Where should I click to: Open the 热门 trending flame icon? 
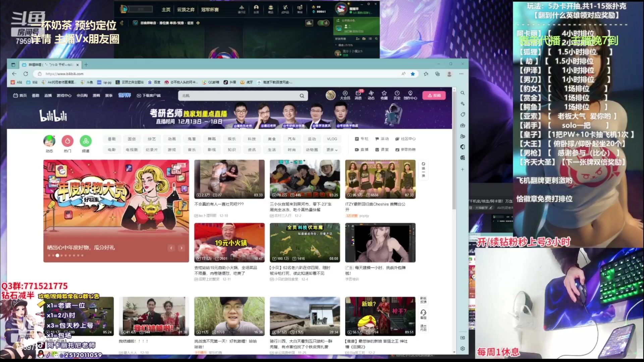(x=67, y=141)
